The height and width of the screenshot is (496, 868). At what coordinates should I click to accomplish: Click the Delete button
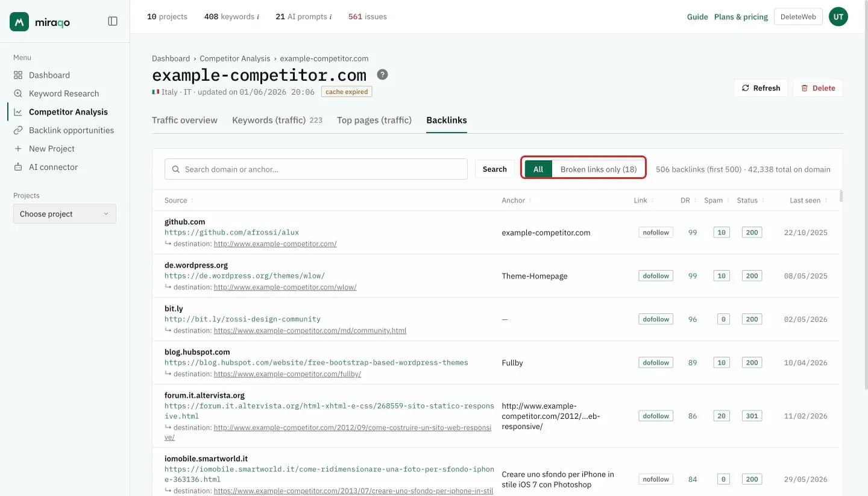pyautogui.click(x=818, y=88)
